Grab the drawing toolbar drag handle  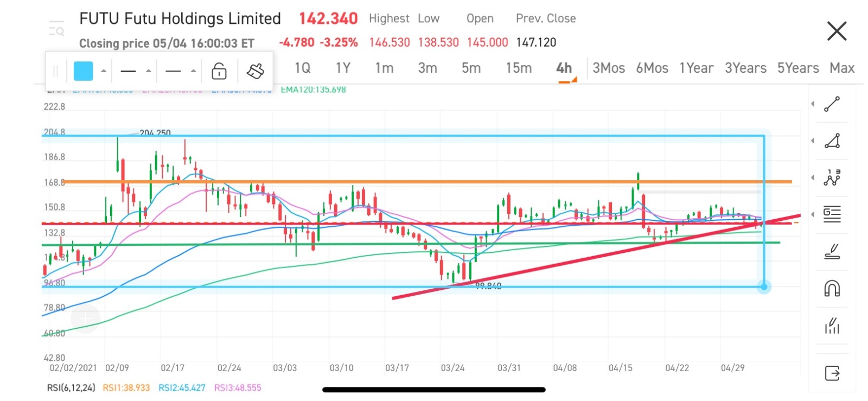(55, 71)
